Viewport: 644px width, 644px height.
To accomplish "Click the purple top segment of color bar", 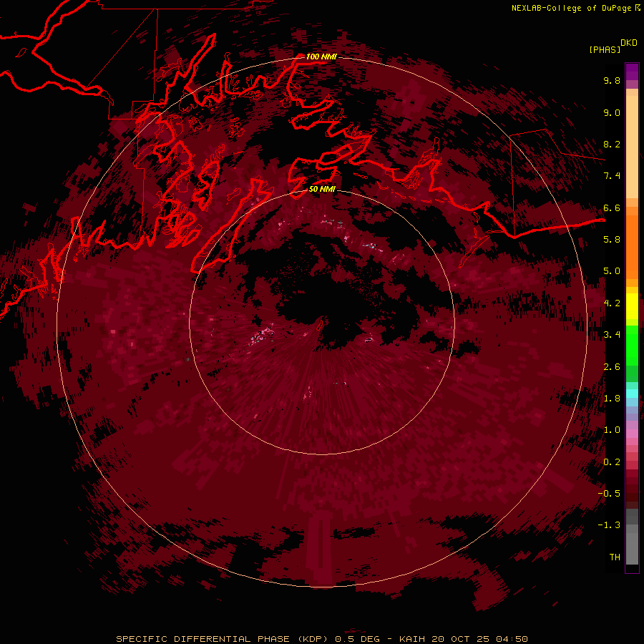I will click(632, 72).
